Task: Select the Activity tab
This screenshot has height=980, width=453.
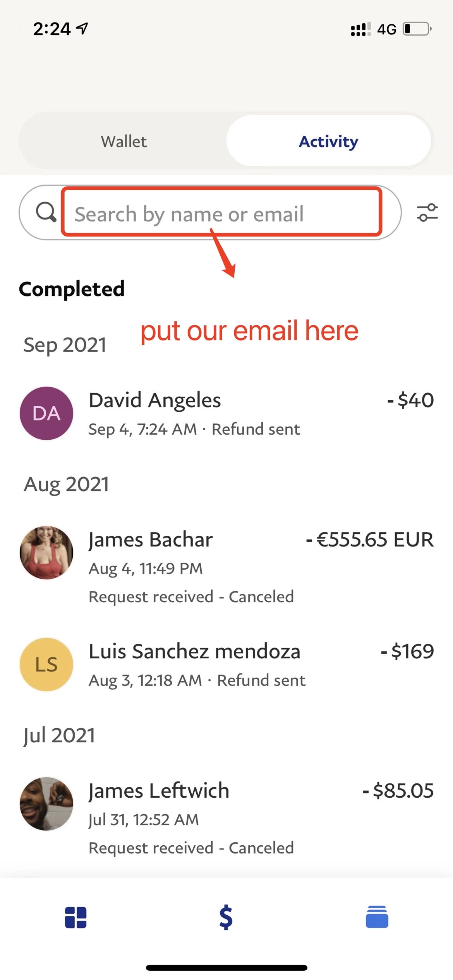Action: pyautogui.click(x=328, y=141)
